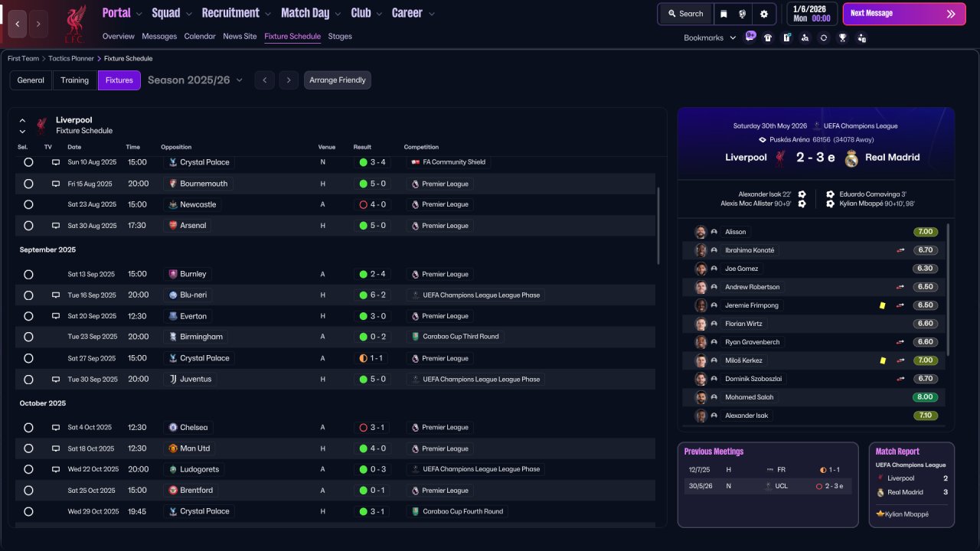Click the TV icon on the Bournemouth fixture row

(56, 184)
